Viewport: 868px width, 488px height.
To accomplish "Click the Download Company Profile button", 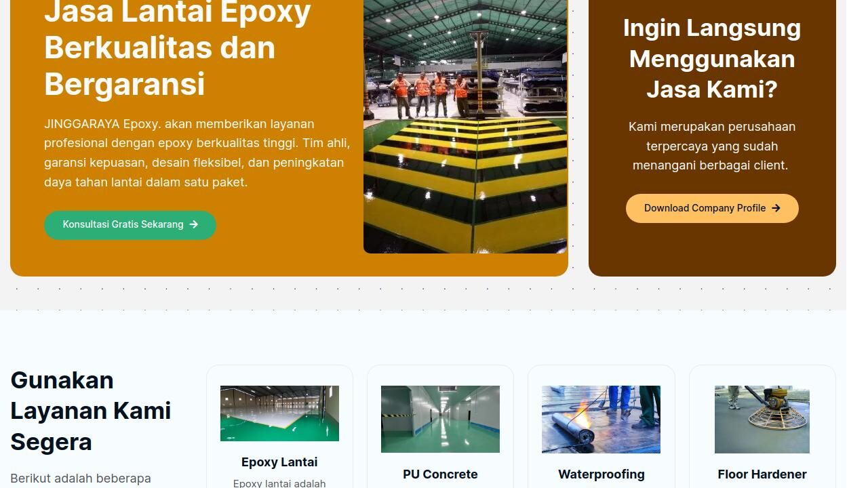I will click(x=712, y=208).
